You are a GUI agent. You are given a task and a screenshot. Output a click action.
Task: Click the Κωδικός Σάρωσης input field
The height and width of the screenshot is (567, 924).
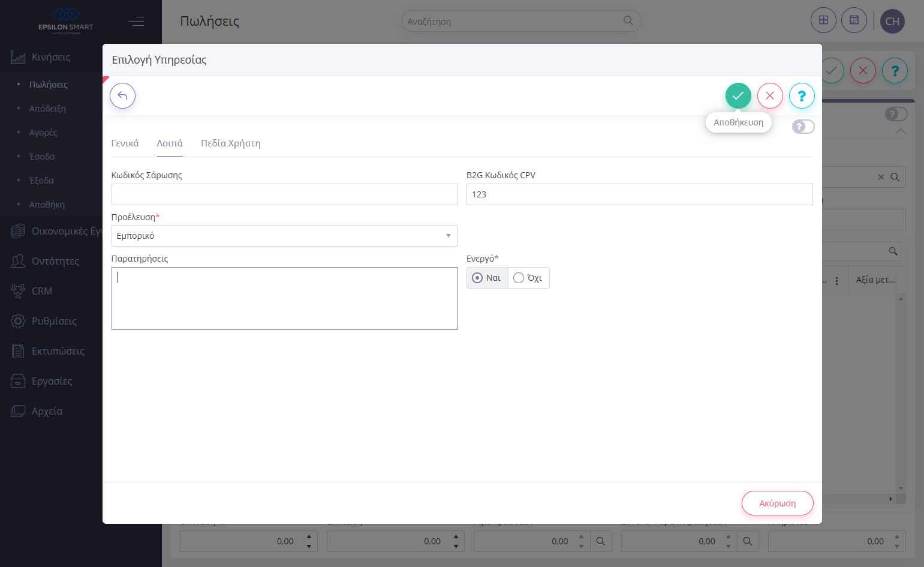pyautogui.click(x=284, y=194)
